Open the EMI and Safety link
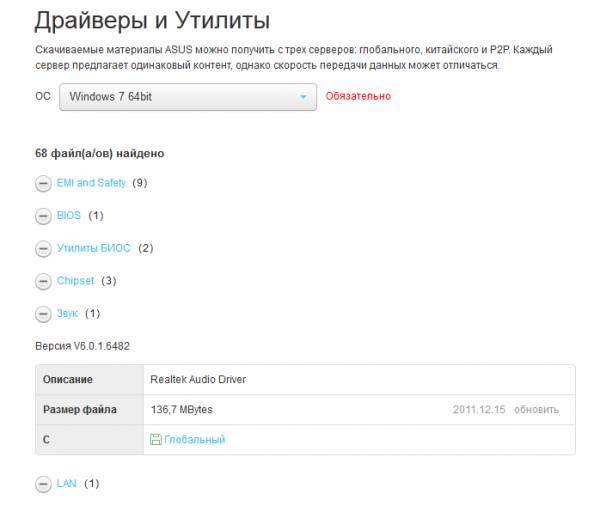The height and width of the screenshot is (506, 600). point(91,183)
